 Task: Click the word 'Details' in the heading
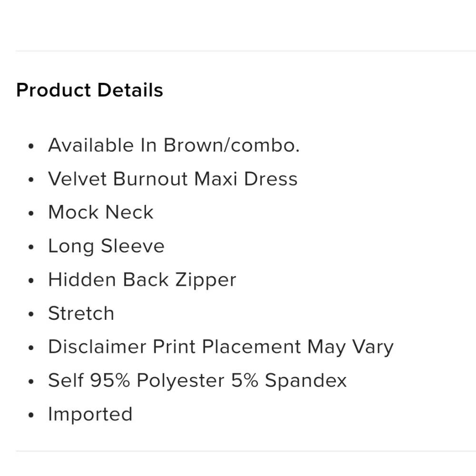(130, 90)
